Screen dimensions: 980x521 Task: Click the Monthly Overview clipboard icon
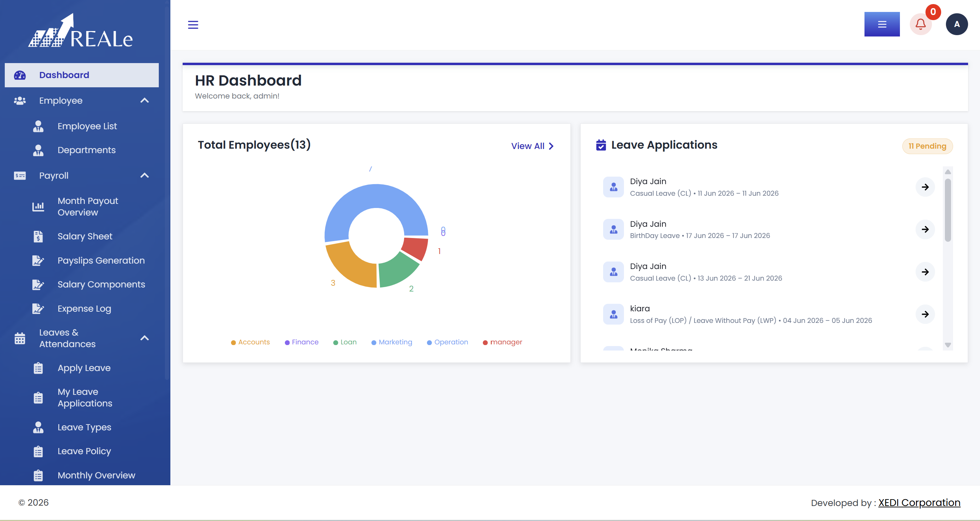point(38,476)
